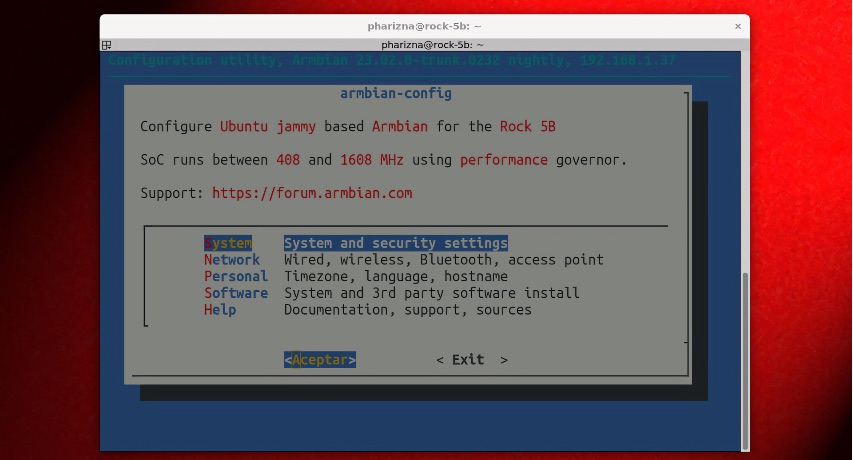Click the armbian-config dialog title

pyautogui.click(x=396, y=94)
